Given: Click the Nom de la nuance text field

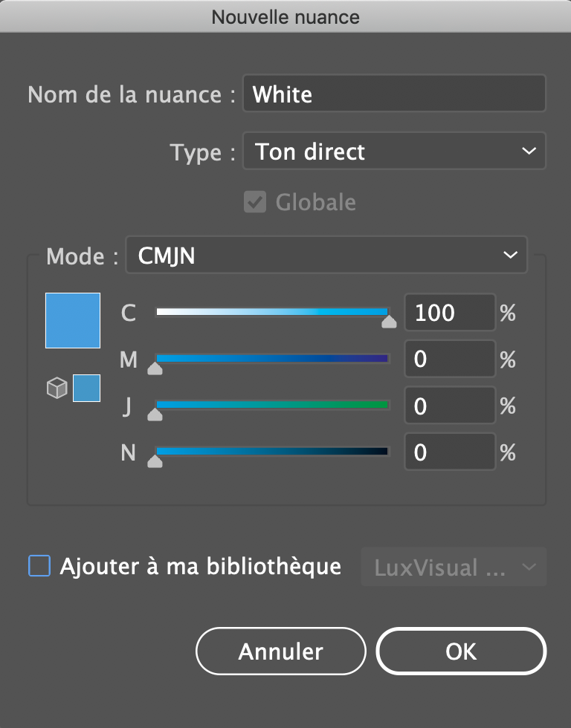Looking at the screenshot, I should point(394,94).
